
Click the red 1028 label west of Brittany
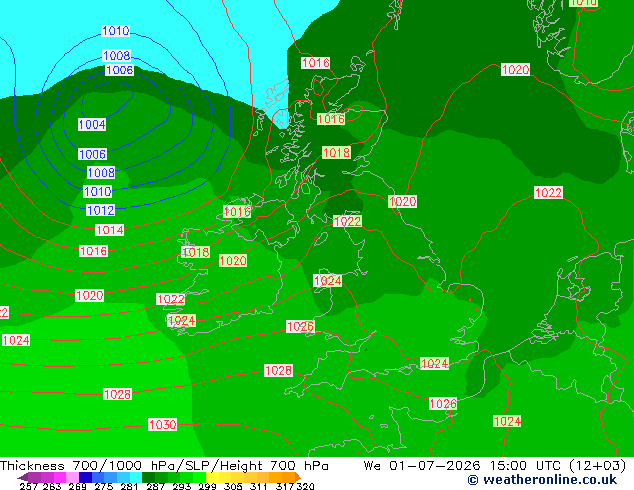click(x=278, y=370)
